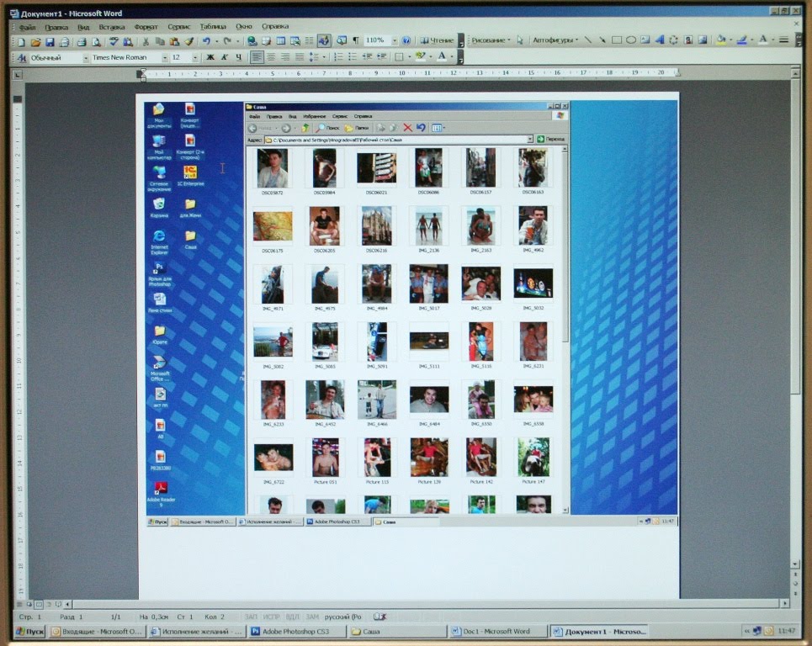This screenshot has height=646, width=812.
Task: Open the Автофигуры dropdown
Action: click(555, 40)
